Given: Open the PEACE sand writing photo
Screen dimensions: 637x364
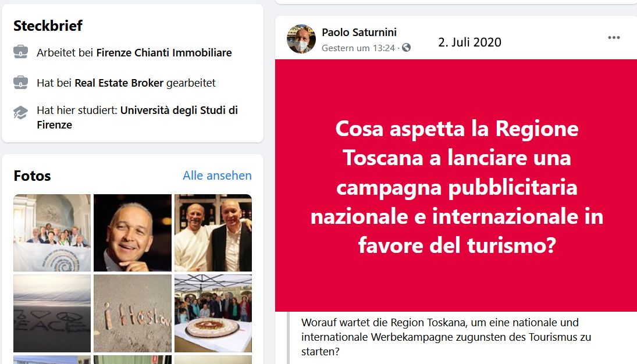Looking at the screenshot, I should click(x=52, y=313).
